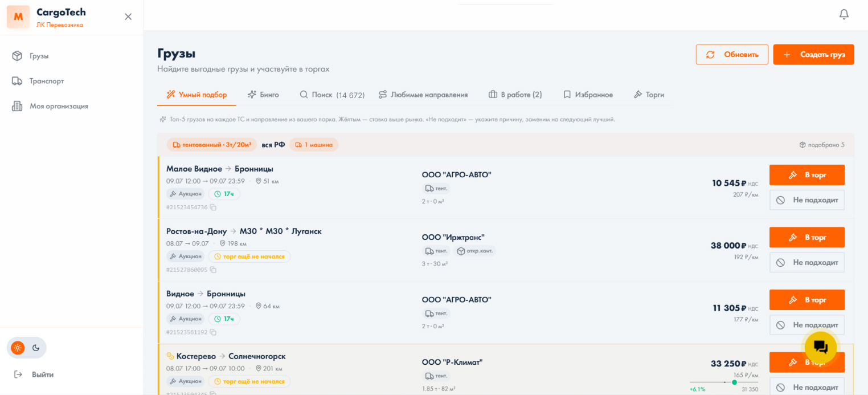Screen dimensions: 868x395
Task: Copy cargo ID #21523561192 via copy icon
Action: [x=213, y=332]
